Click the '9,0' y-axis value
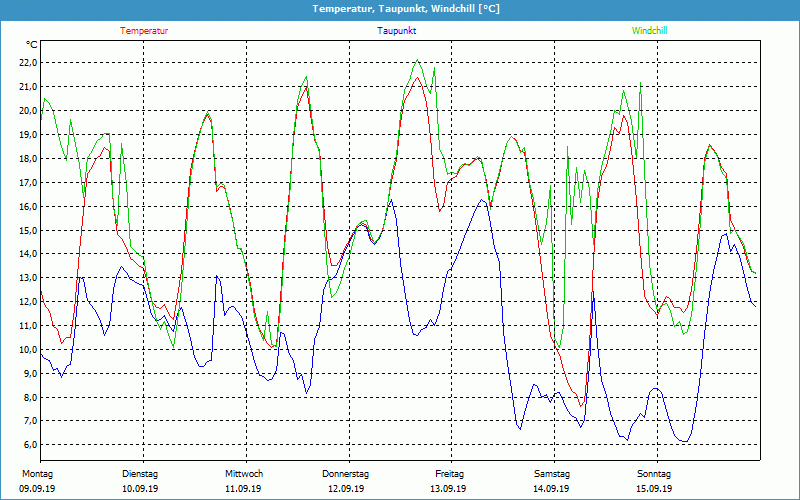The width and height of the screenshot is (800, 500). (30, 374)
